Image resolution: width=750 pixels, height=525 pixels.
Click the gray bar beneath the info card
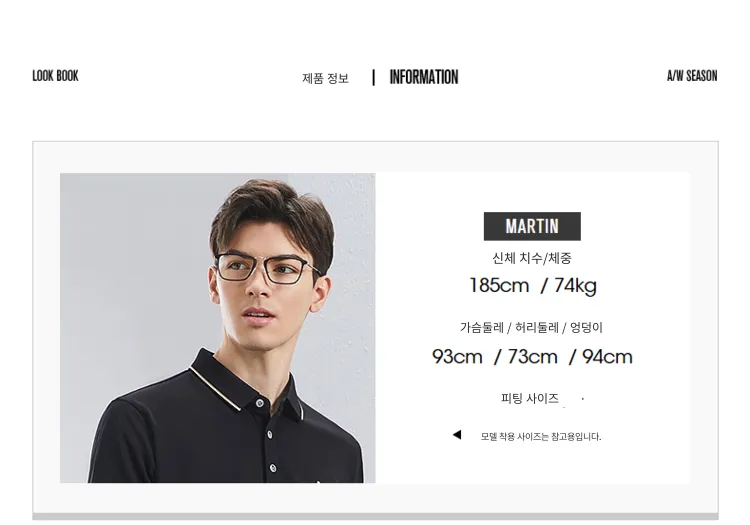click(375, 516)
